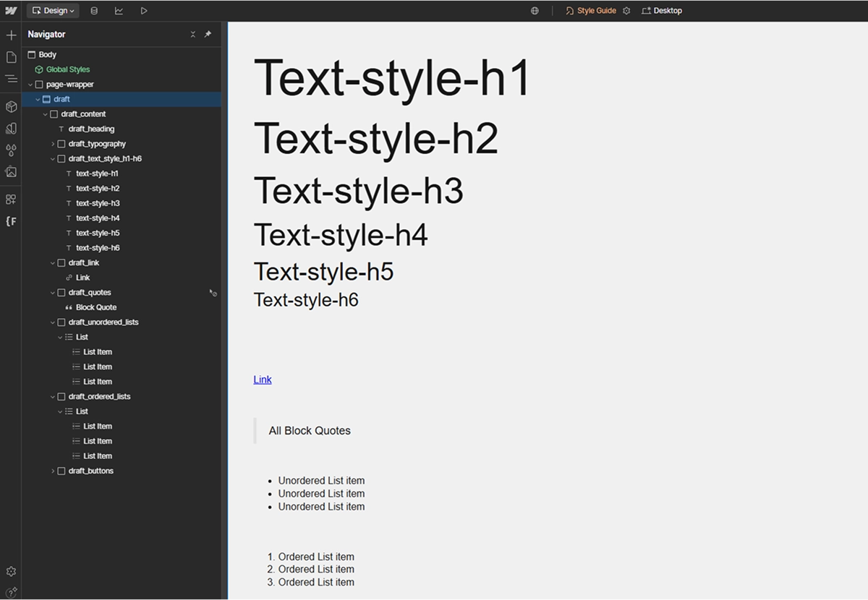Pin the Navigator panel

[x=208, y=34]
